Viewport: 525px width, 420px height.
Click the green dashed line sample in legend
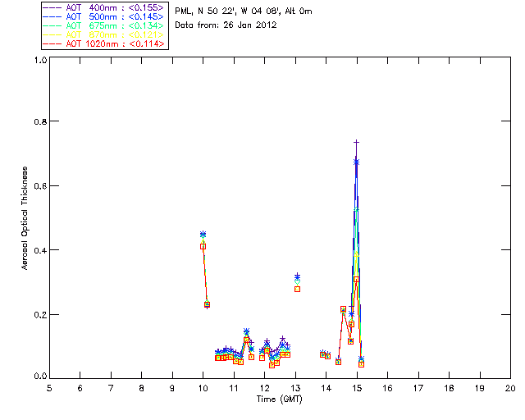(52, 25)
